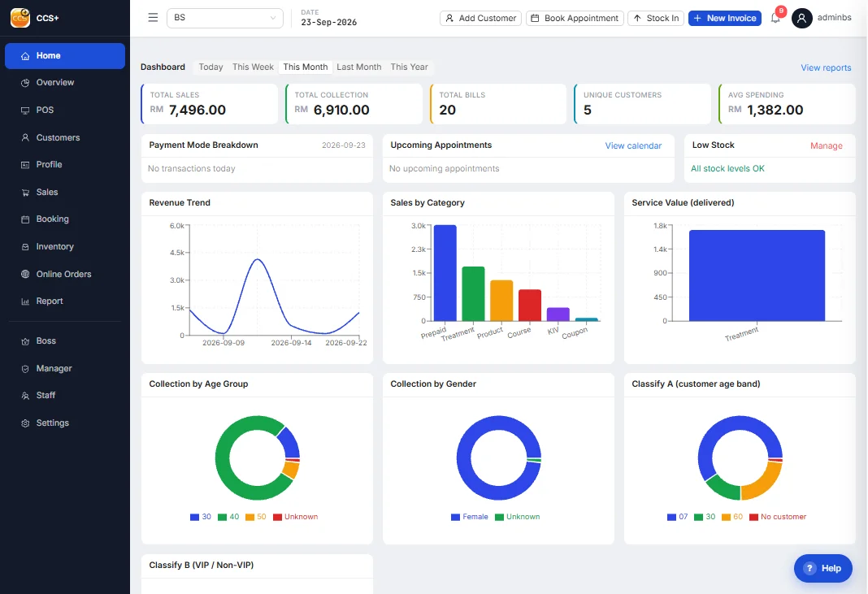The width and height of the screenshot is (868, 594).
Task: Click the Total Sales summary card
Action: 209,104
